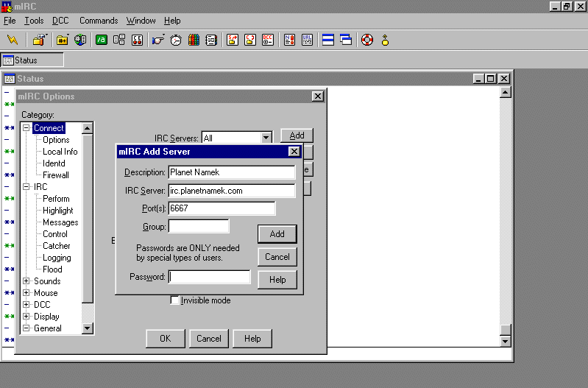Expand the Sounds category tree node
588x388 pixels.
[x=26, y=281]
